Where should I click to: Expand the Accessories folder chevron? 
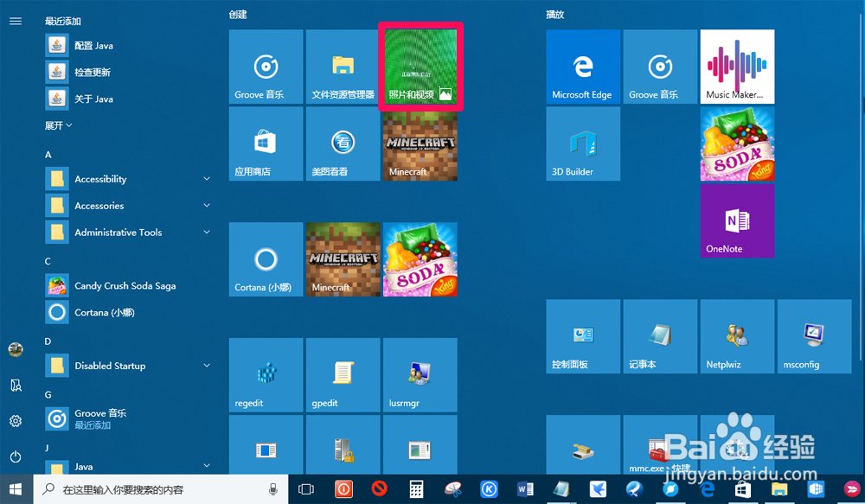coord(207,206)
